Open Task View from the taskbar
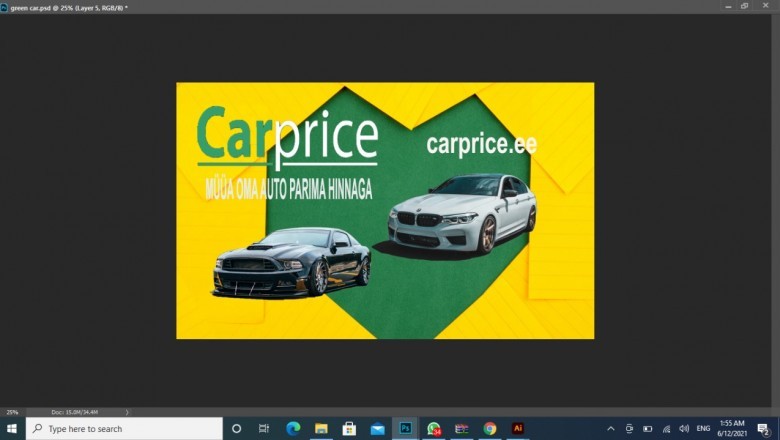 [x=264, y=428]
